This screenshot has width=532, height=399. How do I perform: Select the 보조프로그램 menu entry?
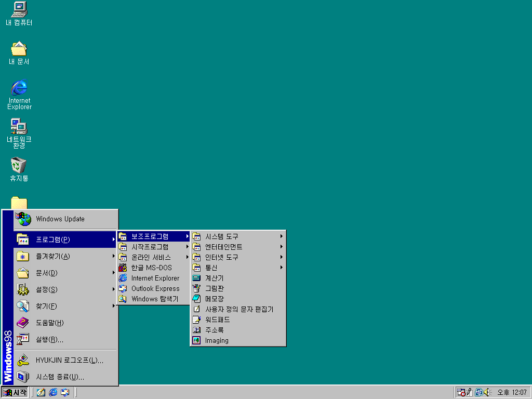[153, 236]
